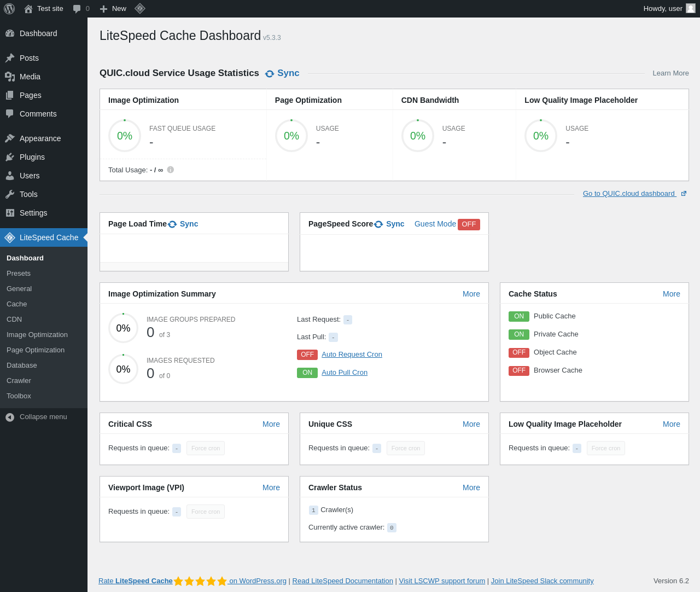Click the Collapse menu arrow icon
This screenshot has height=592, width=700.
pyautogui.click(x=10, y=417)
